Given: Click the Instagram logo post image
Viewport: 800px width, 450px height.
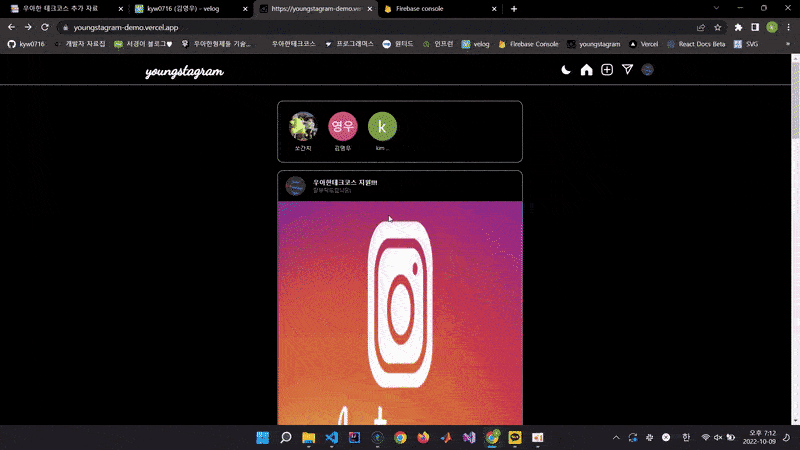Looking at the screenshot, I should 400,313.
